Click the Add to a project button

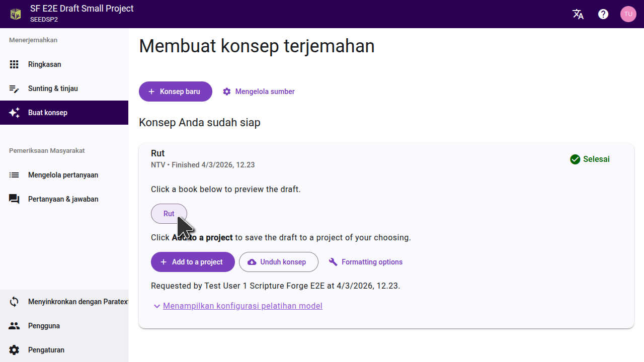pos(193,262)
